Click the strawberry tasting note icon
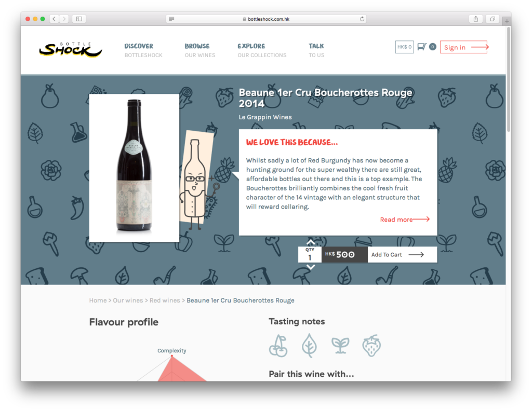Screen dimensions: 532x411 click(371, 346)
